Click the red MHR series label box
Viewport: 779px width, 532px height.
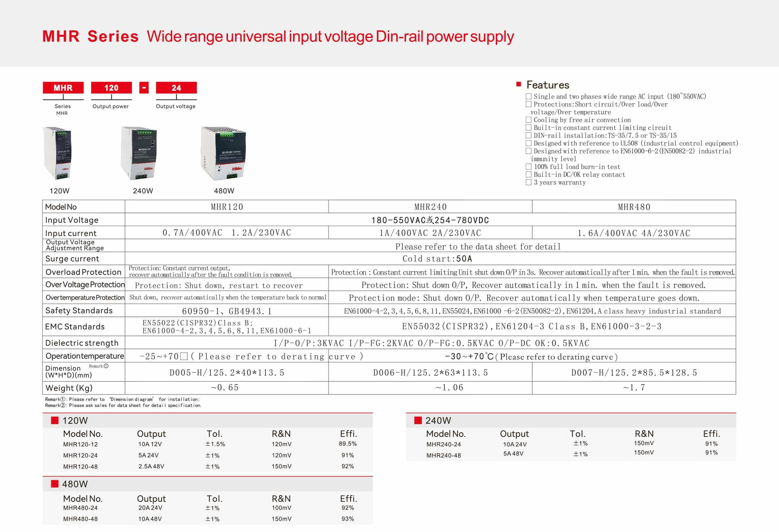tap(63, 88)
